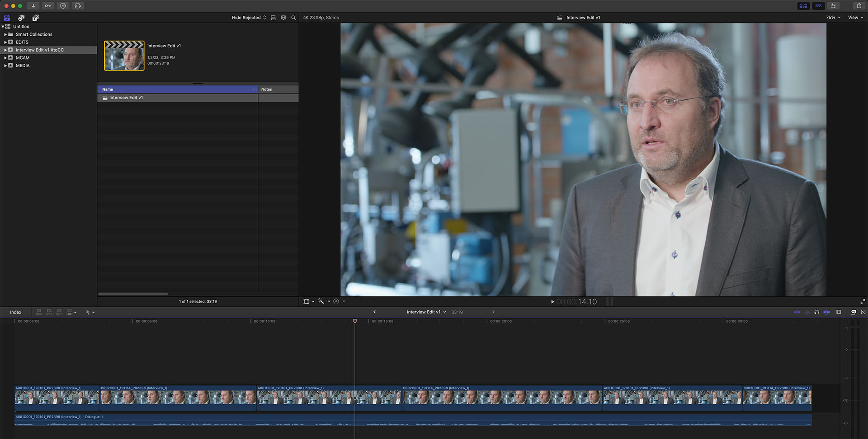
Task: Sort by Name column header
Action: 178,89
